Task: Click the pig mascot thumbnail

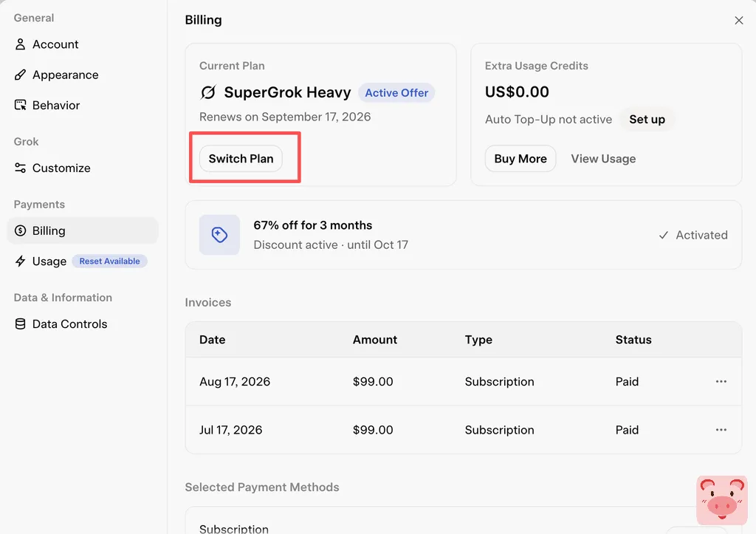Action: pyautogui.click(x=722, y=500)
